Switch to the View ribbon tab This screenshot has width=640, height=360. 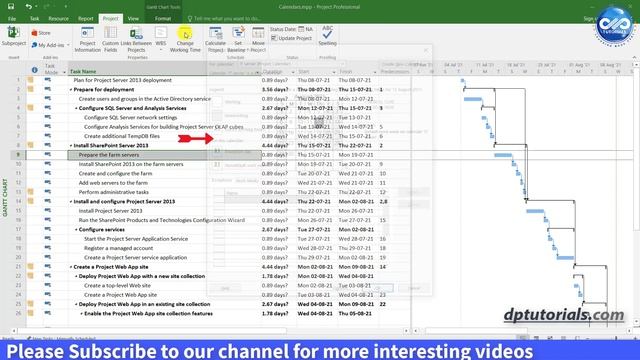[133, 18]
